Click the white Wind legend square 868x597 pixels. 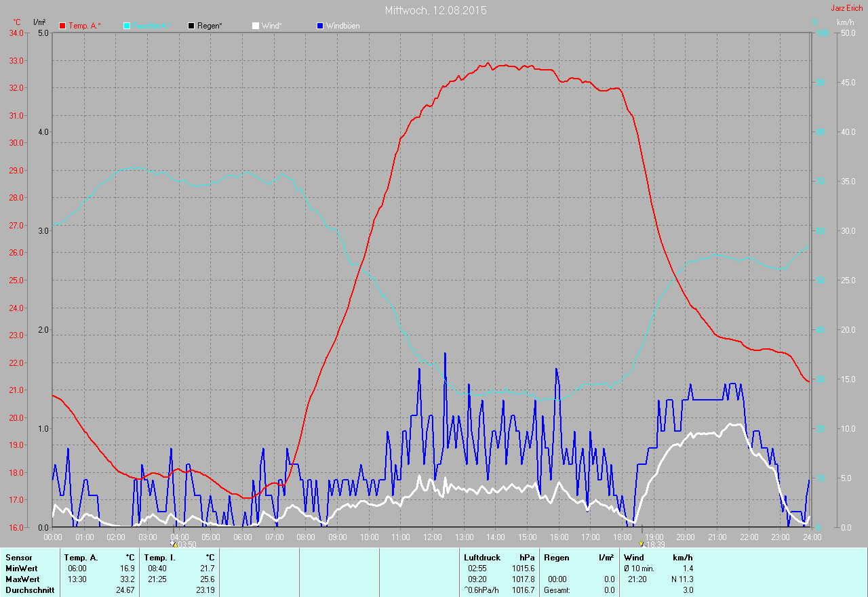256,26
